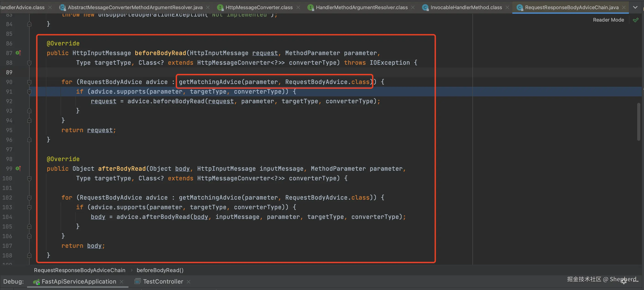Click the settings gear icon at bottom right
This screenshot has width=644, height=290.
click(624, 281)
